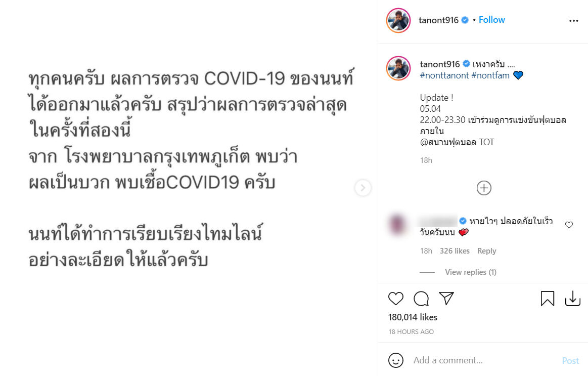Open emoji picker smiley icon
The width and height of the screenshot is (588, 376).
[396, 361]
